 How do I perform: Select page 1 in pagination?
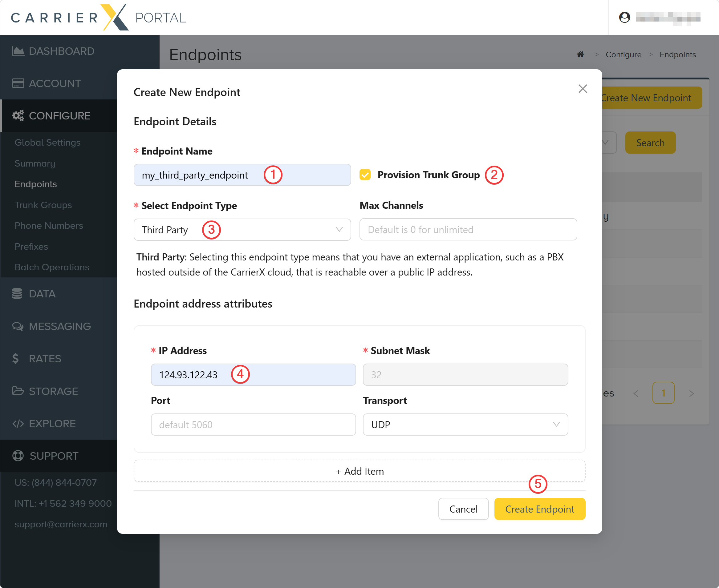pyautogui.click(x=664, y=393)
